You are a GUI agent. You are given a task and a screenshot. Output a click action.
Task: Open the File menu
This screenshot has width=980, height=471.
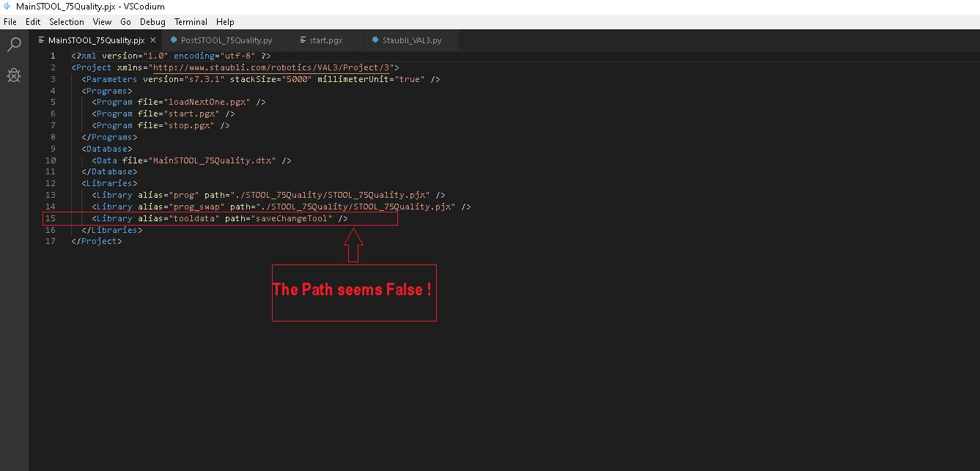point(10,22)
